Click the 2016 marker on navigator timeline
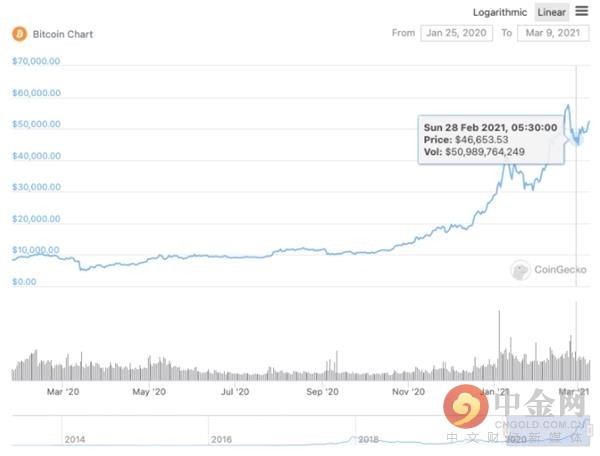The width and height of the screenshot is (600, 456). (x=221, y=439)
